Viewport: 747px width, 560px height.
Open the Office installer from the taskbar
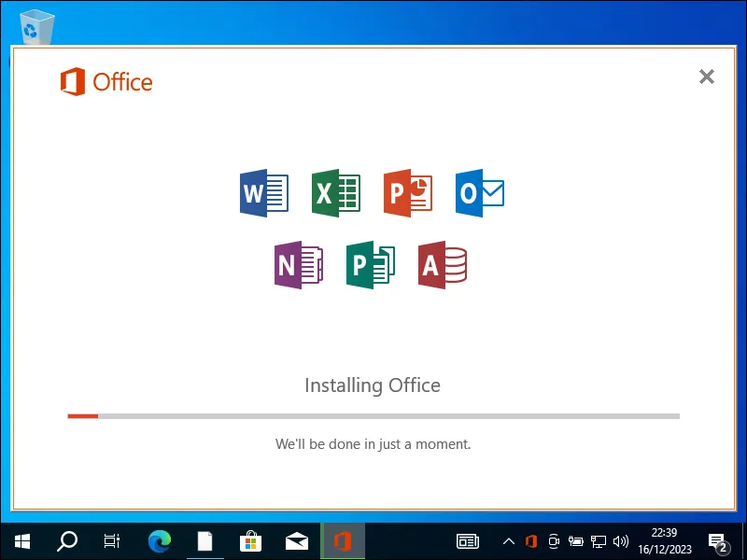coord(342,541)
